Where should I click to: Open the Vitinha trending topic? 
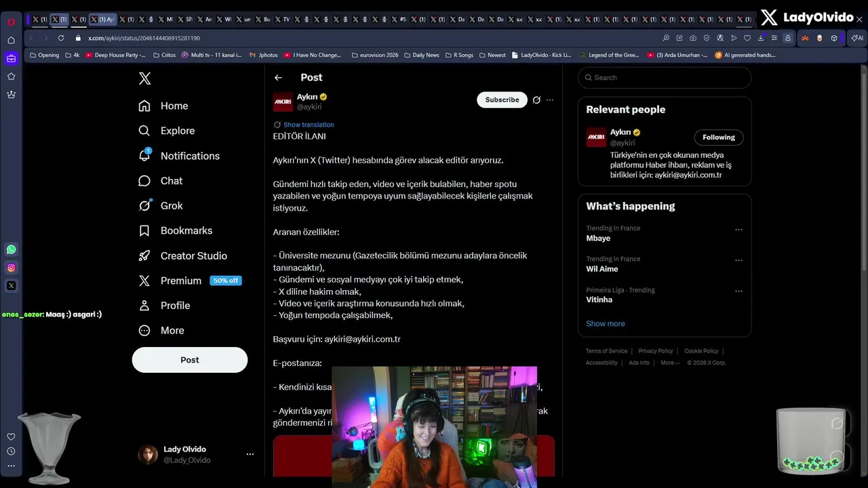pos(599,300)
